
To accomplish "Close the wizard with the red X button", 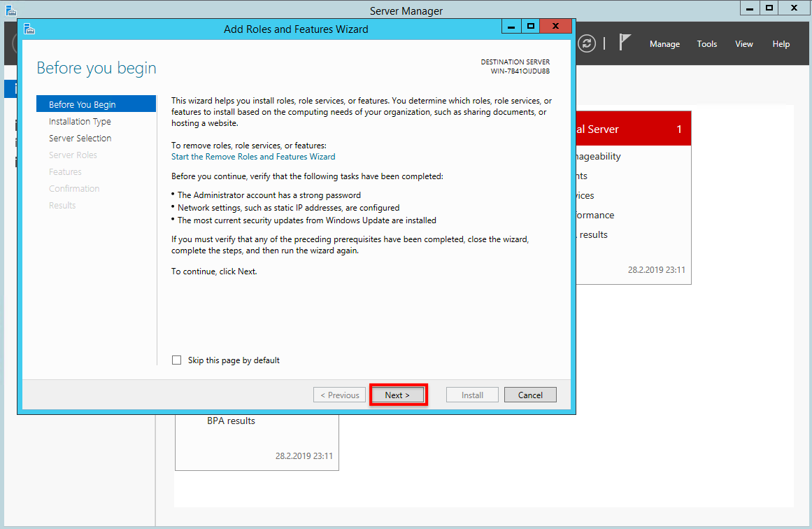I will coord(555,27).
